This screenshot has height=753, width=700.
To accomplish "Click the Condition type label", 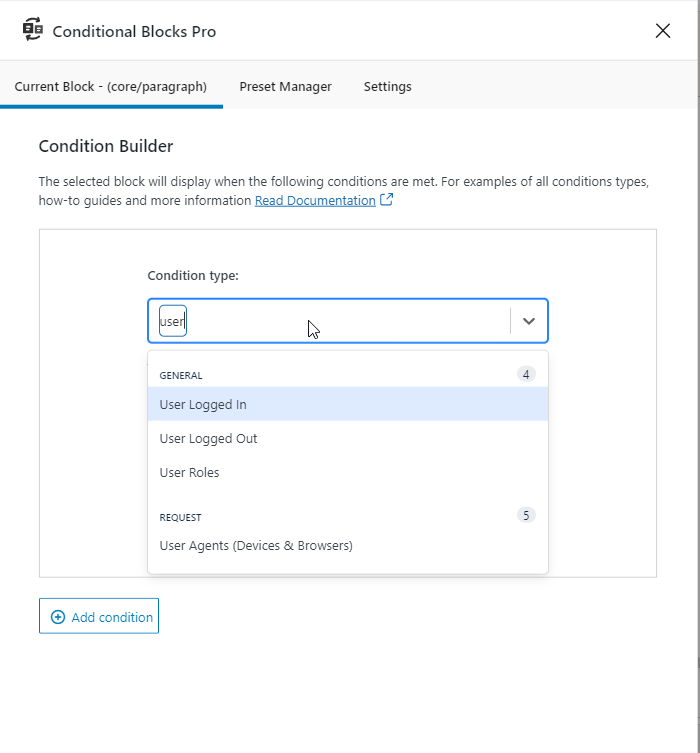I will pos(193,276).
